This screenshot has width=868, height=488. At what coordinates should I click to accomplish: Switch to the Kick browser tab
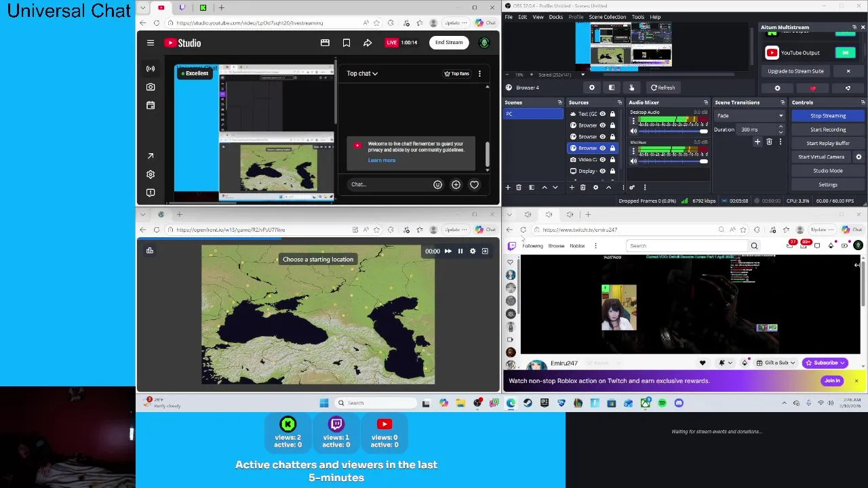coord(203,7)
